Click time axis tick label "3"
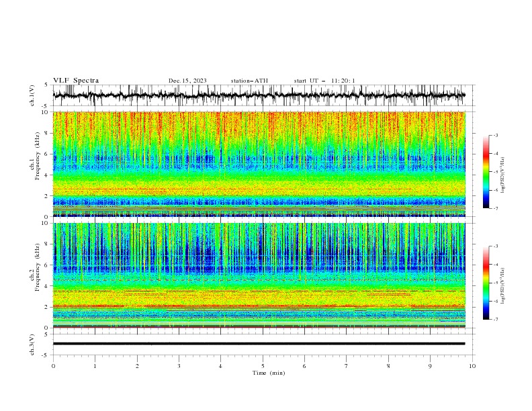Image resolution: width=532 pixels, height=411 pixels. coord(179,366)
